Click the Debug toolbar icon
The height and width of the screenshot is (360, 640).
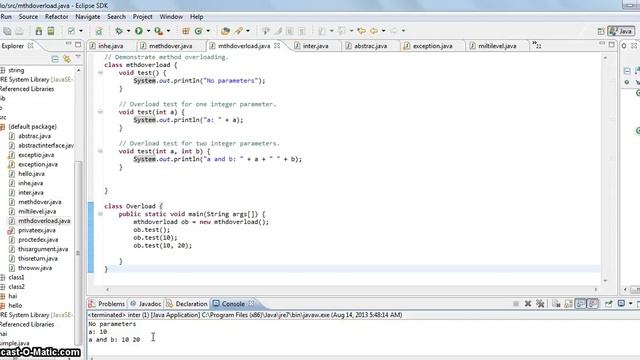pyautogui.click(x=119, y=31)
